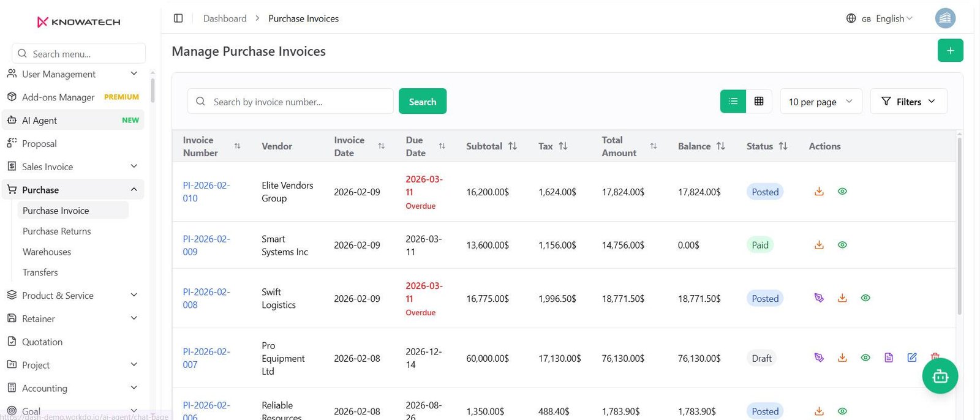This screenshot has height=420, width=980.
Task: Open the floating AI chatbot button
Action: click(x=940, y=376)
